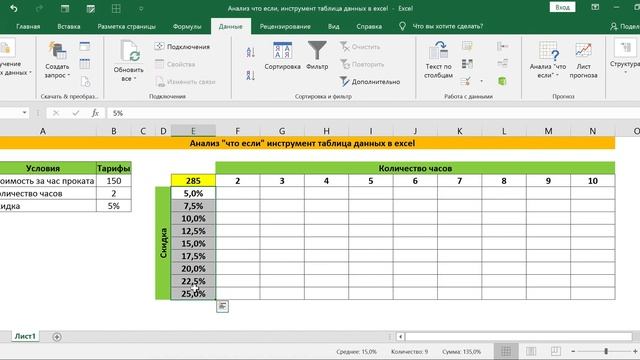Click Обновить все refresh icon

point(129,52)
